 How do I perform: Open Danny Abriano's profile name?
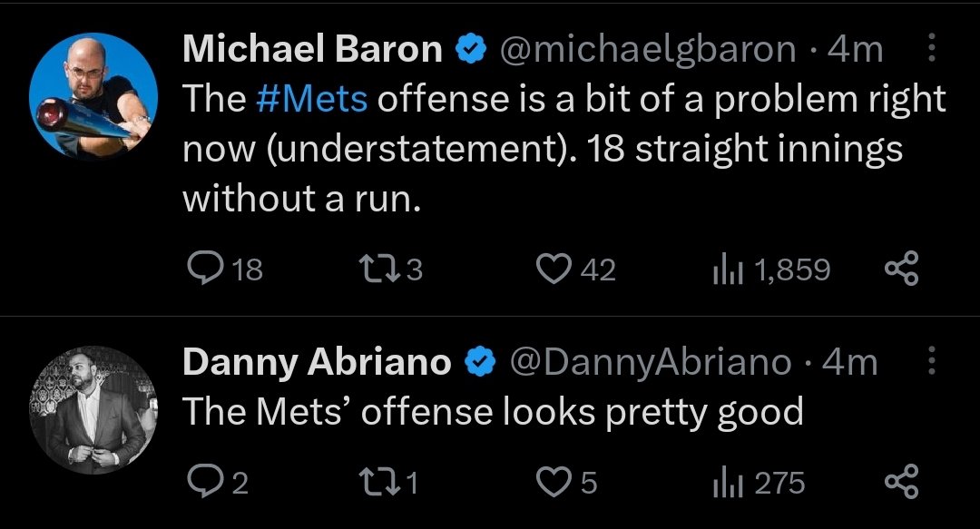317,362
